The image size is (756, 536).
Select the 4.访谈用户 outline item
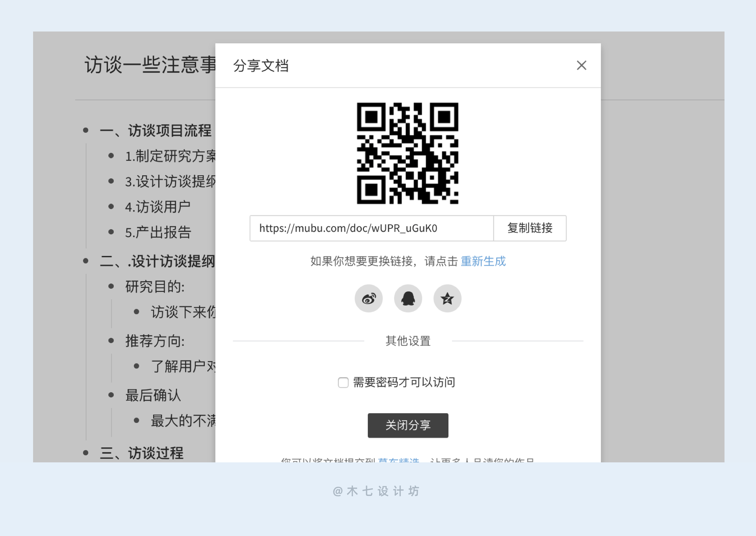point(157,207)
